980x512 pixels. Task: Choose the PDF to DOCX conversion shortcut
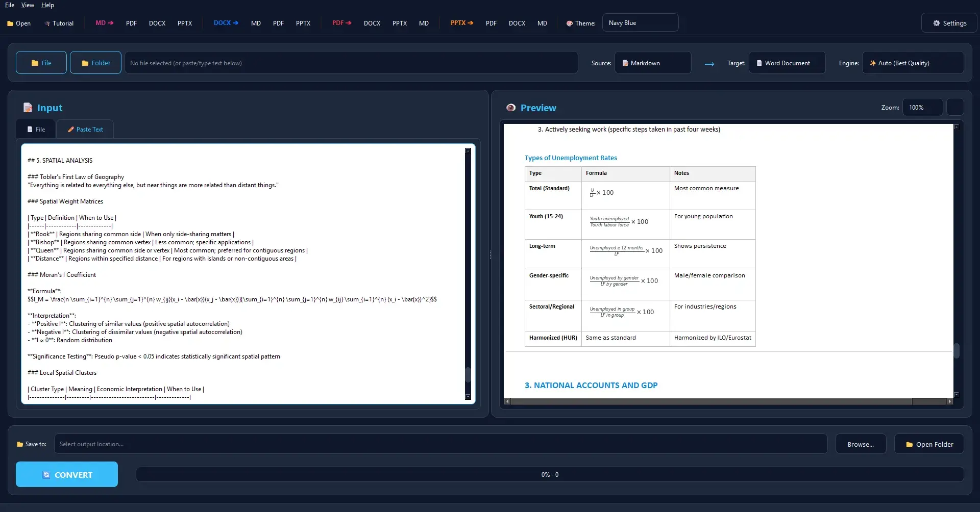[372, 23]
